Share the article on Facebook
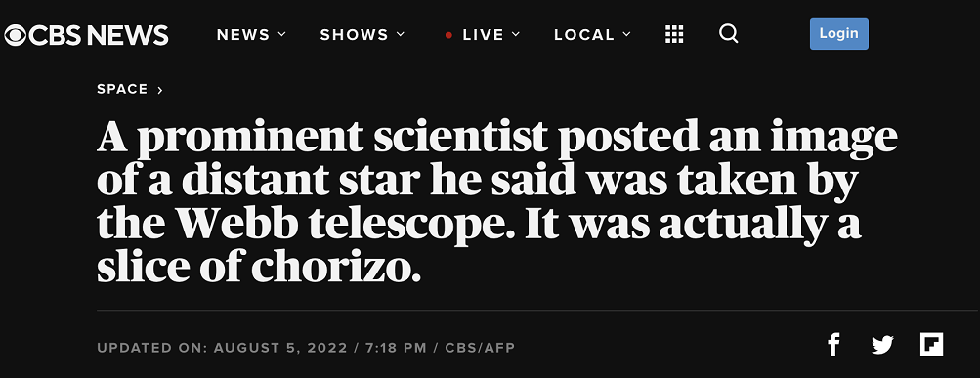The image size is (980, 378). coord(833,344)
